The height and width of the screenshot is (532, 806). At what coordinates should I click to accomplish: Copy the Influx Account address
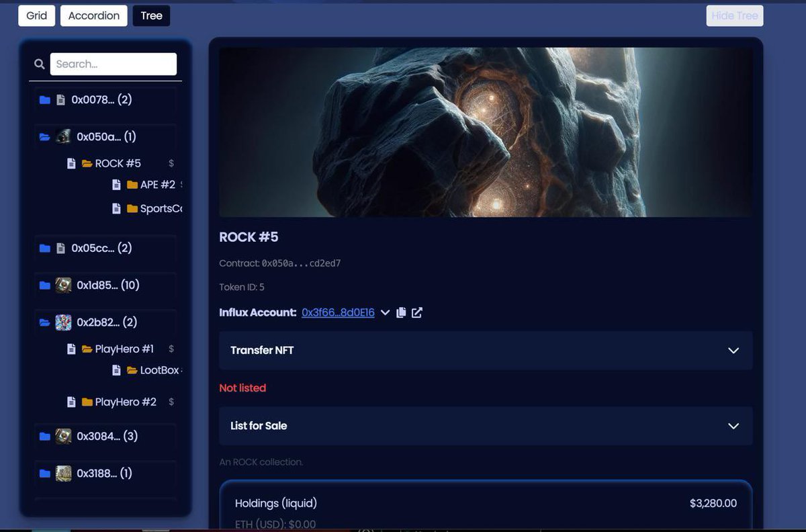point(401,312)
